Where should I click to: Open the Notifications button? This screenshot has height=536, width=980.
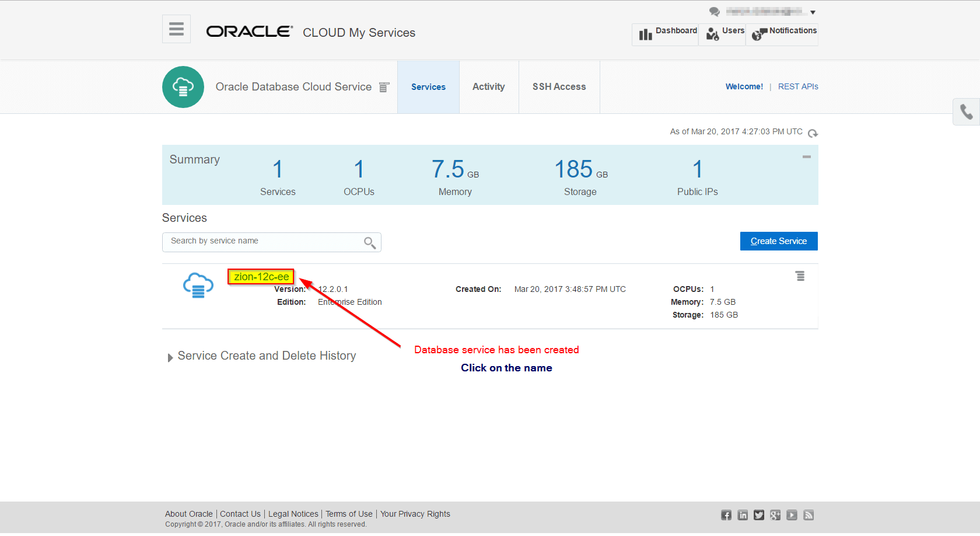(x=782, y=34)
